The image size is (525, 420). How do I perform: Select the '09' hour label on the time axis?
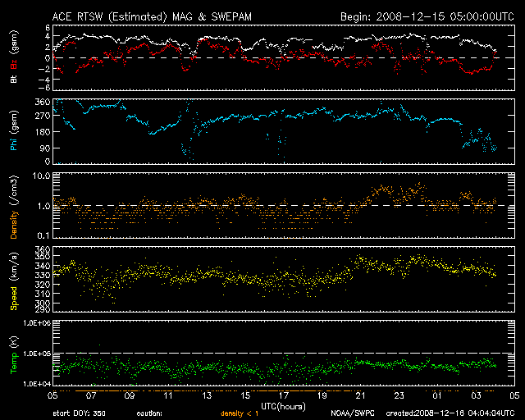click(130, 395)
